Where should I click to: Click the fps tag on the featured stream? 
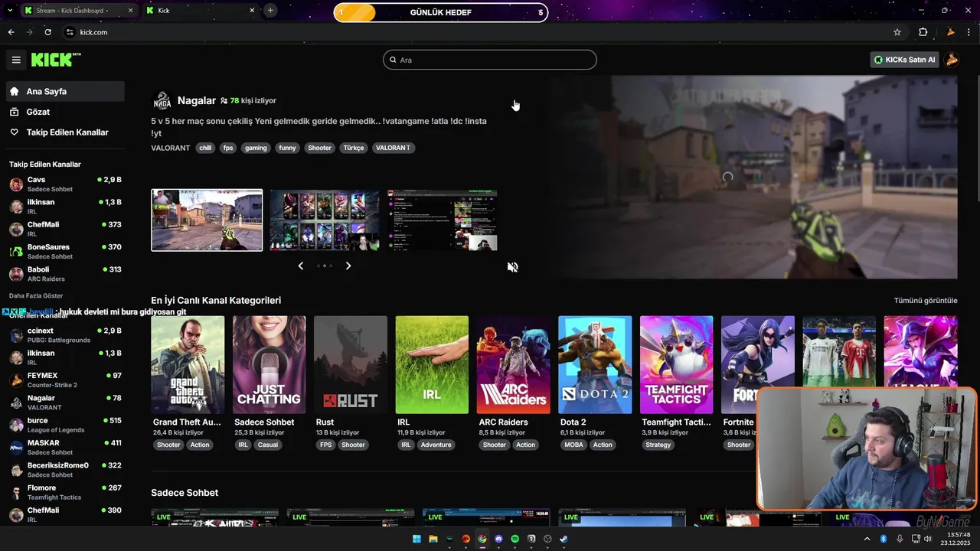pos(228,148)
